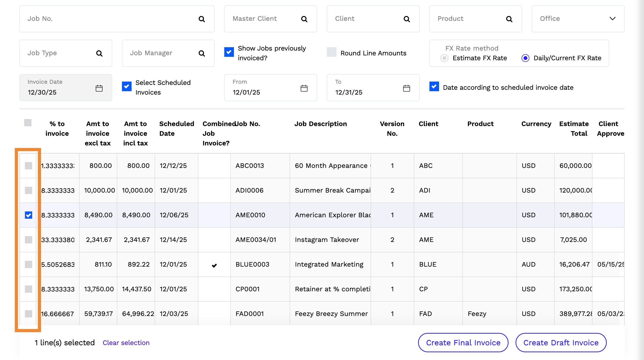The image size is (644, 360).
Task: Open the Invoice Date calendar picker
Action: pos(99,88)
